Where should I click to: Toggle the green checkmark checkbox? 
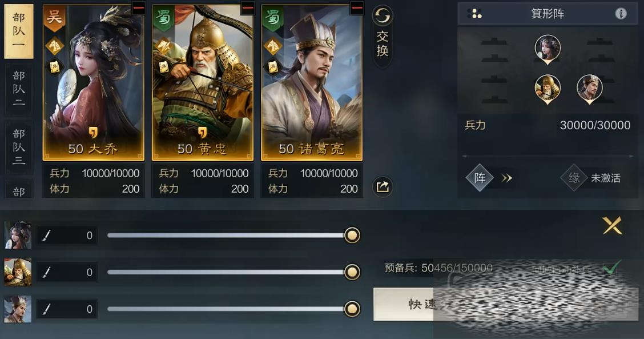coord(611,268)
